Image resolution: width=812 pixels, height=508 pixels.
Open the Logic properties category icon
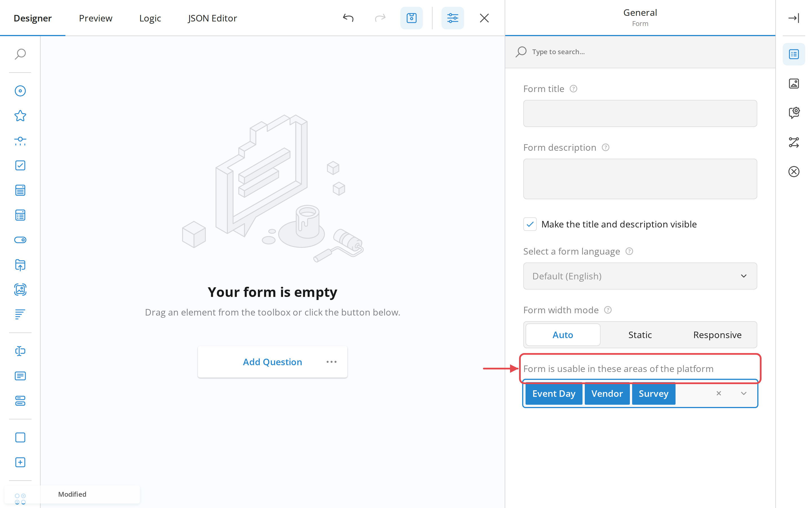tap(794, 142)
